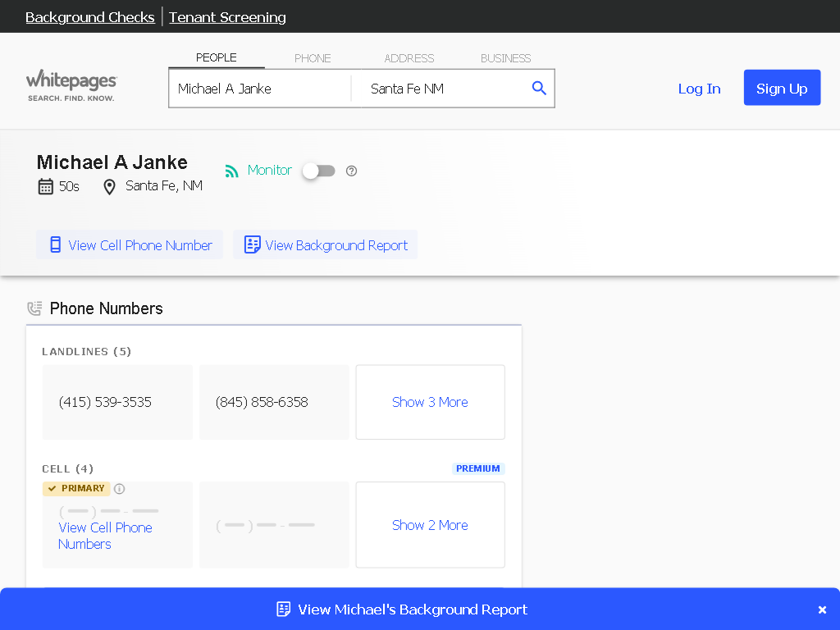Image resolution: width=840 pixels, height=630 pixels.
Task: Expand Show 3 More landlines
Action: tap(430, 402)
